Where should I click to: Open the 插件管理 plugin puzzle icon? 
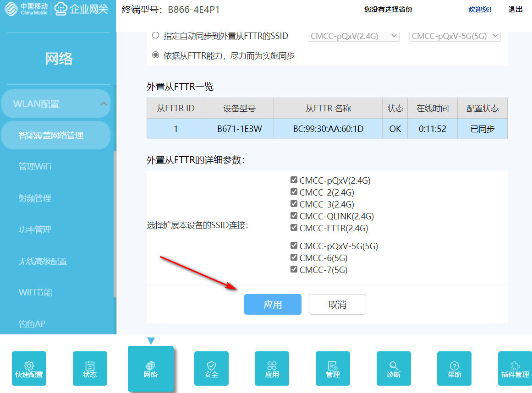(x=515, y=368)
